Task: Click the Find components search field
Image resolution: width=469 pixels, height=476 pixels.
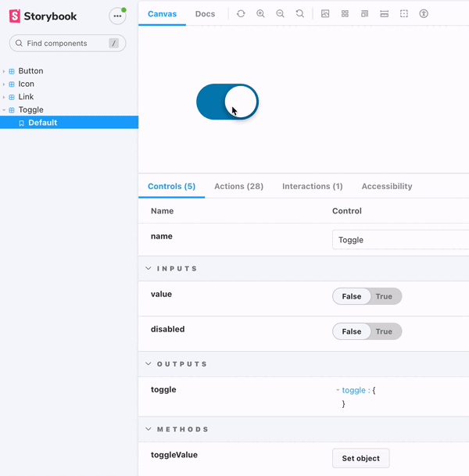Action: tap(67, 43)
